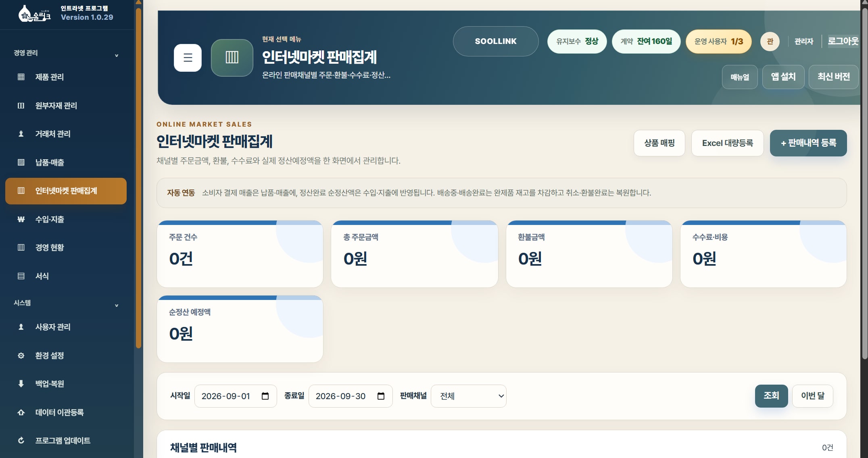Click the 경영 현황 bars icon

pos(21,248)
